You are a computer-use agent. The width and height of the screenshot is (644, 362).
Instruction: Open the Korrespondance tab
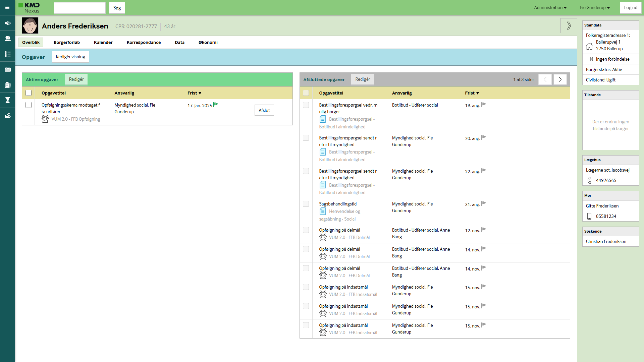tap(144, 42)
